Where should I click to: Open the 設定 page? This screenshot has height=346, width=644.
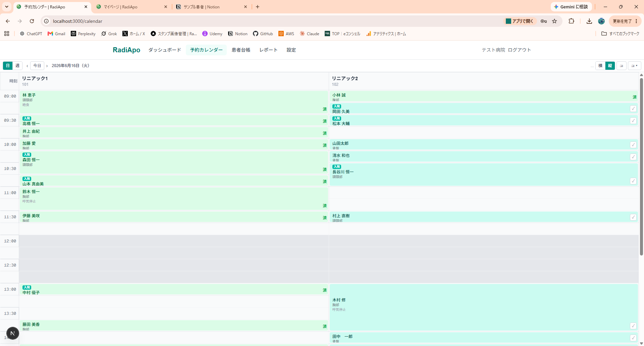(x=291, y=50)
